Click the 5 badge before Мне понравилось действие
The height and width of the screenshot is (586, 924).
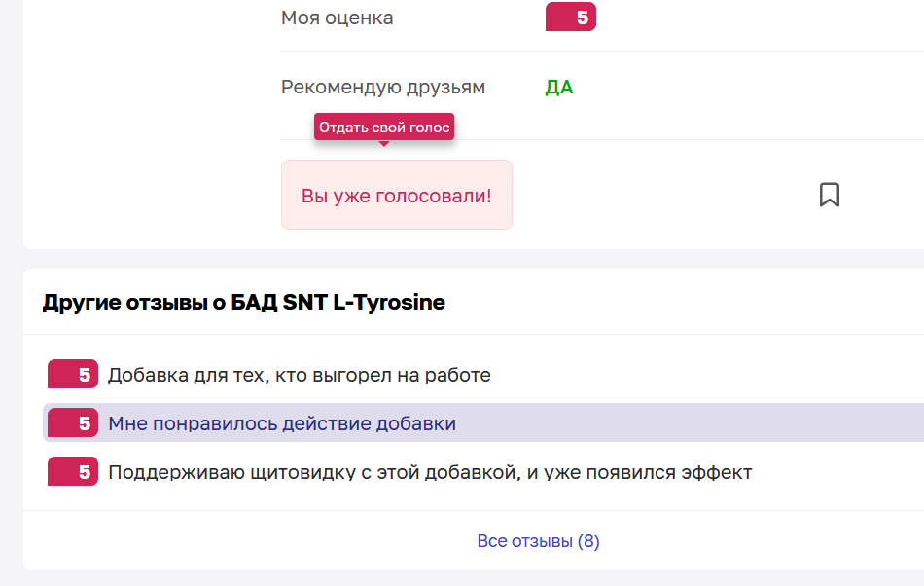click(73, 422)
